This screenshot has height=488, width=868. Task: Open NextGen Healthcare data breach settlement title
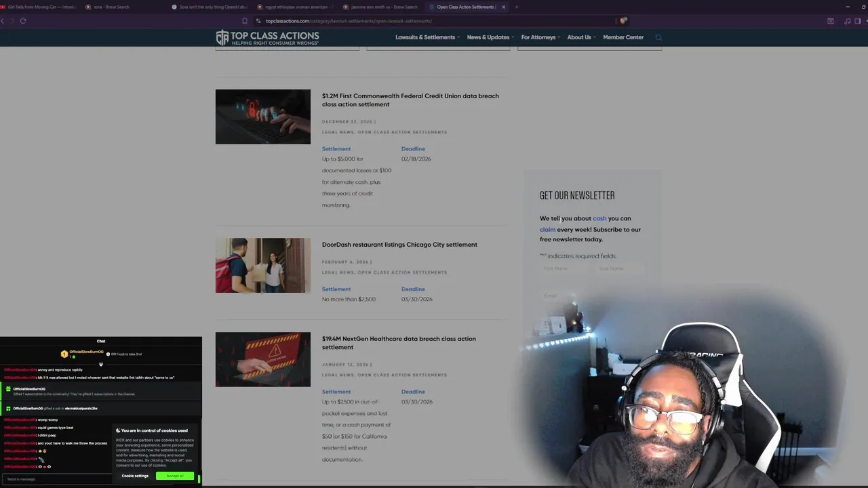(x=399, y=343)
